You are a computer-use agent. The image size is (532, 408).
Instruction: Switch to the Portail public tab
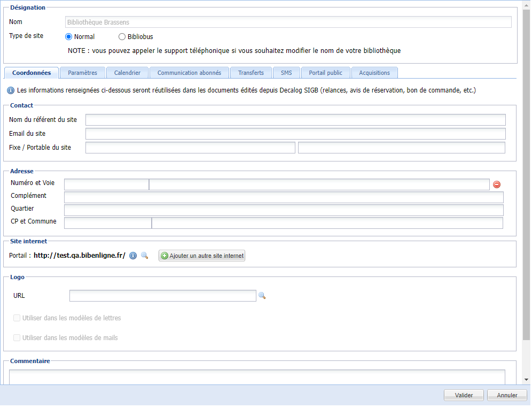point(325,72)
